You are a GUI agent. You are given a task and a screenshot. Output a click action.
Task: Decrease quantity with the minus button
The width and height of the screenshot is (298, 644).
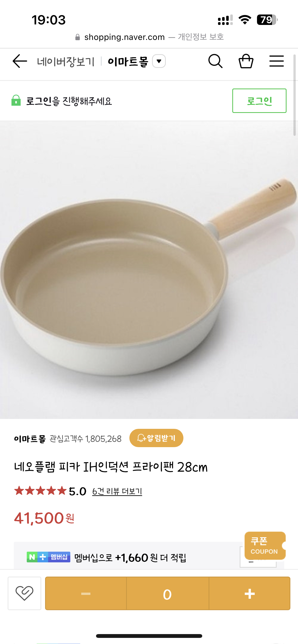click(86, 593)
